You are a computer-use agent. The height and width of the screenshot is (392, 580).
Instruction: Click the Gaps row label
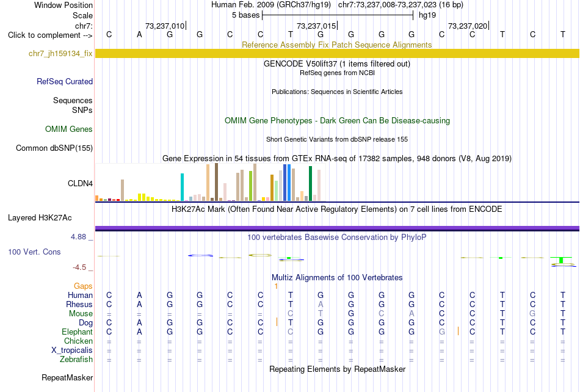pyautogui.click(x=83, y=286)
